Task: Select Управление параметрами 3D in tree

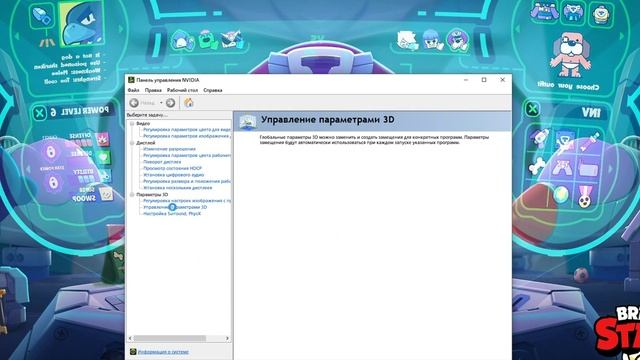Action: [175, 207]
